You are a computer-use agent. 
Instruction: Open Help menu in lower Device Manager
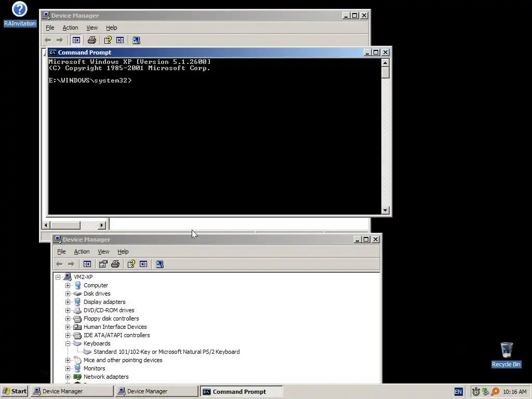[123, 252]
